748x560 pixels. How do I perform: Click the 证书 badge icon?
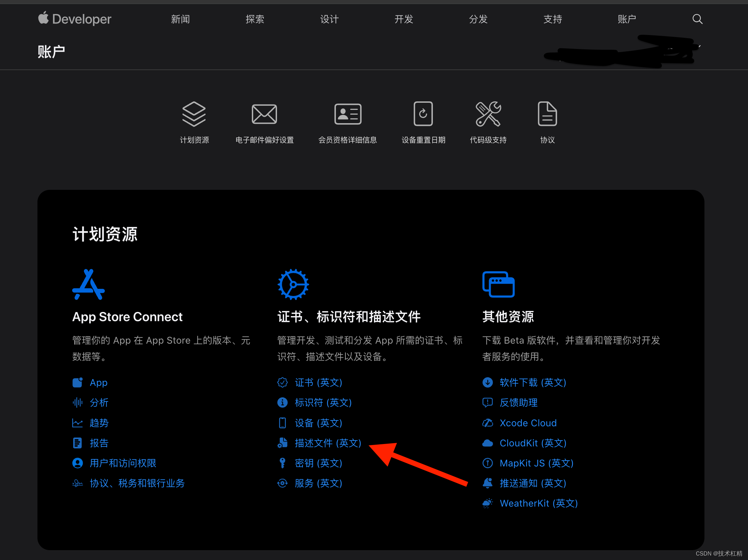[282, 382]
